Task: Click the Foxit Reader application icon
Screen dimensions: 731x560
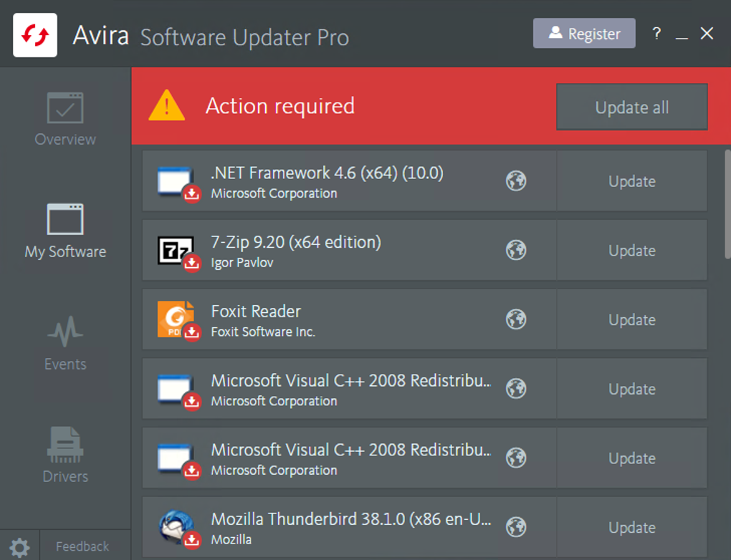Action: pyautogui.click(x=176, y=319)
